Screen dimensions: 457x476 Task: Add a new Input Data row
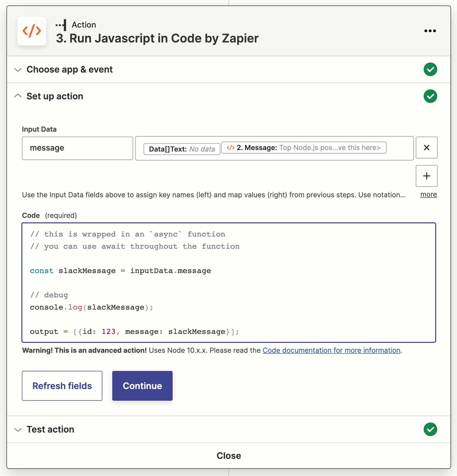(x=426, y=176)
